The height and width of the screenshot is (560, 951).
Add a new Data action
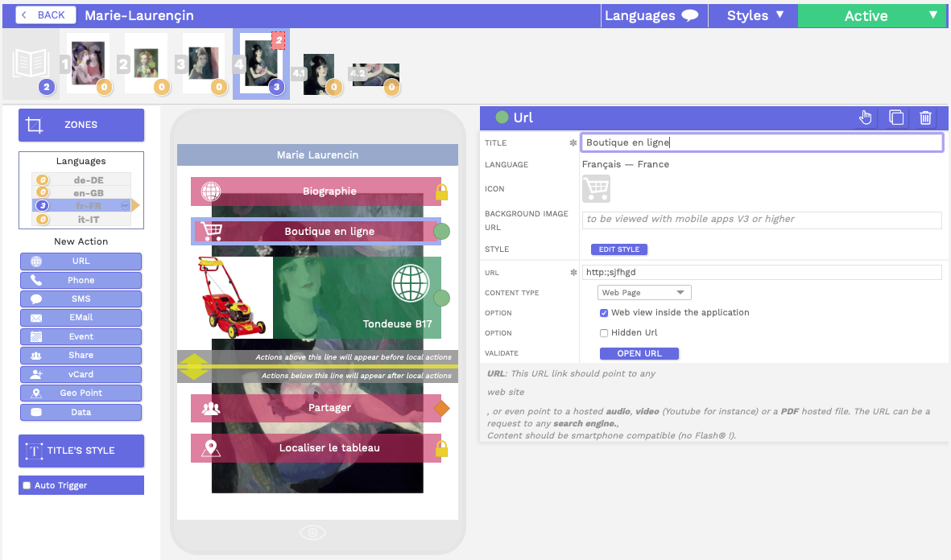click(x=81, y=412)
